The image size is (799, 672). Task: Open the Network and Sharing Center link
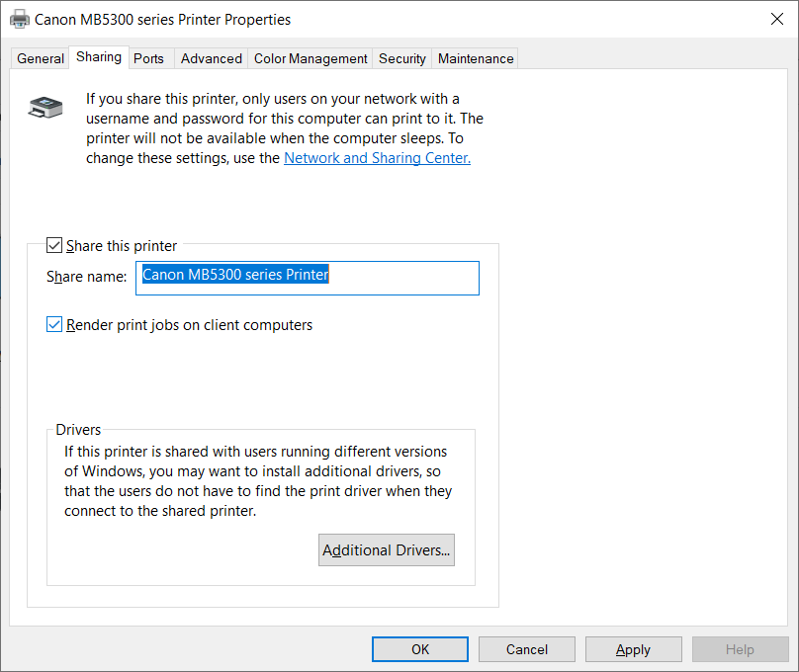(x=377, y=158)
